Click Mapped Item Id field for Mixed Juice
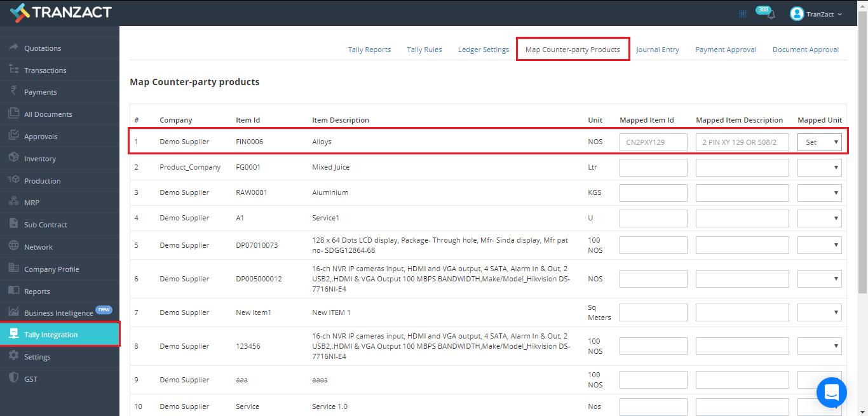 pos(653,168)
